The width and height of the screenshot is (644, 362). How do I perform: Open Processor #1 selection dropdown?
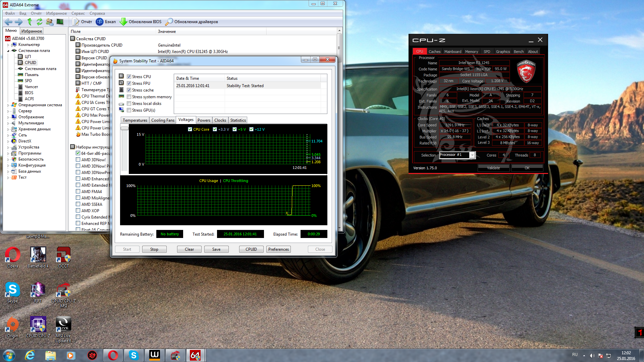pos(472,155)
